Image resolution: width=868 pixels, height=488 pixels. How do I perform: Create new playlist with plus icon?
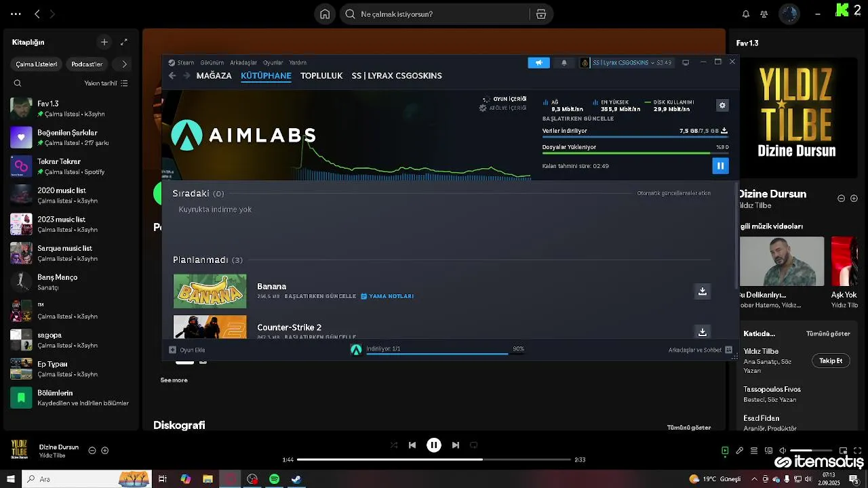[x=104, y=42]
